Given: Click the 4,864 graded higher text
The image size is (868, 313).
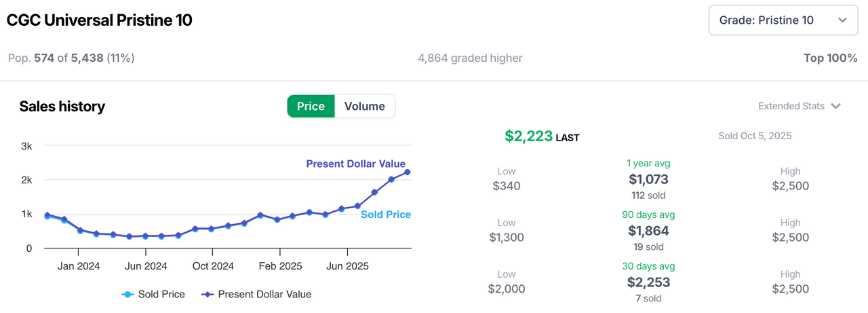Looking at the screenshot, I should click(470, 58).
